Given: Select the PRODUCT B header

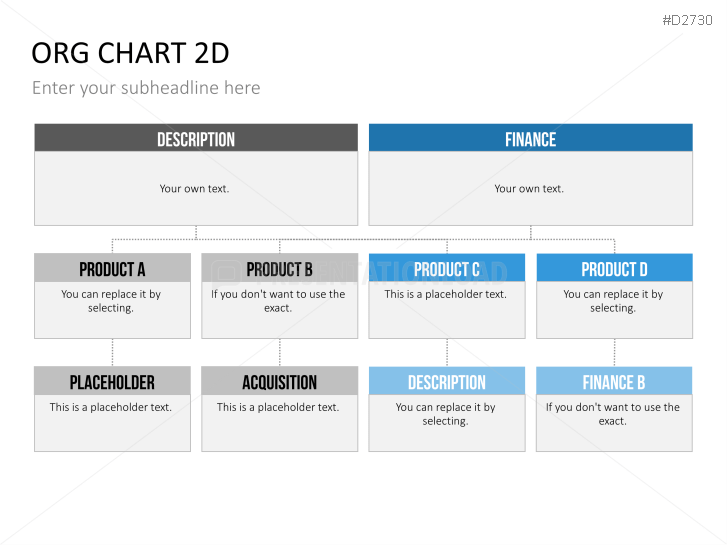Looking at the screenshot, I should point(280,268).
